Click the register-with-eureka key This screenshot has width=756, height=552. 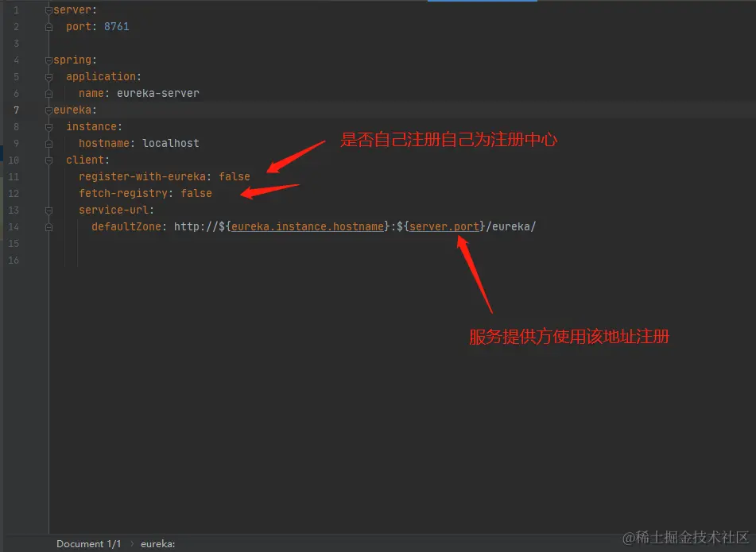pos(142,177)
